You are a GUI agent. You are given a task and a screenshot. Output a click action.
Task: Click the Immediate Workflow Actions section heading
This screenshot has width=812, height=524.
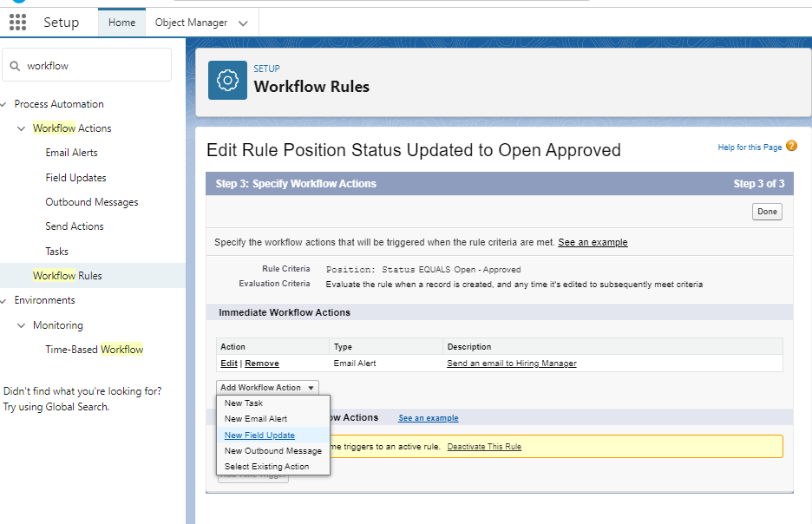[285, 312]
